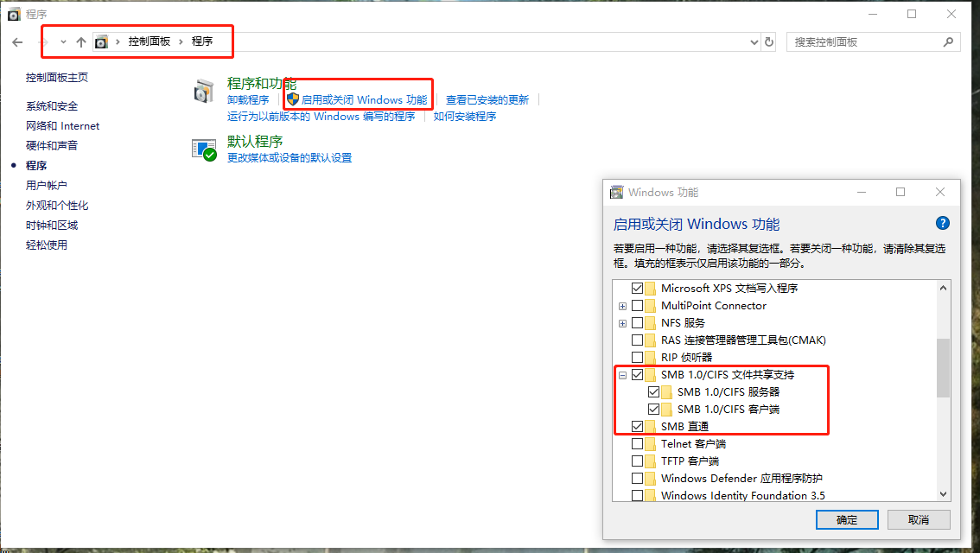Viewport: 980px width, 553px height.
Task: Select 程序 in the sidebar
Action: coord(36,166)
